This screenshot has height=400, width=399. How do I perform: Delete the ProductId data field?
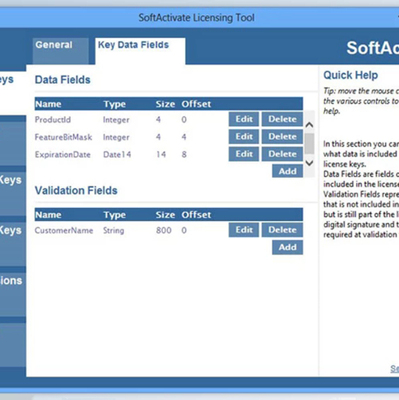click(282, 119)
